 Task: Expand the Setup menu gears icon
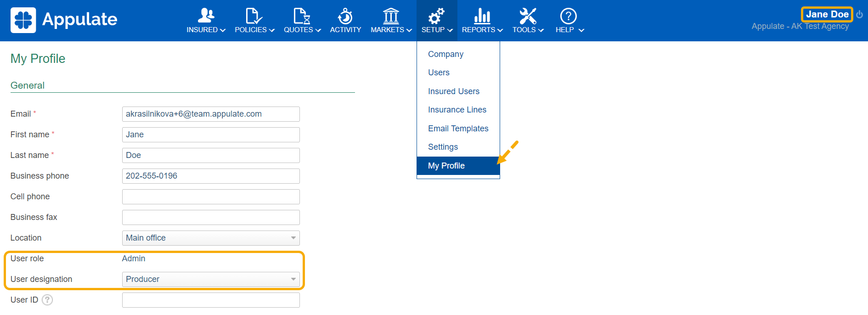436,16
